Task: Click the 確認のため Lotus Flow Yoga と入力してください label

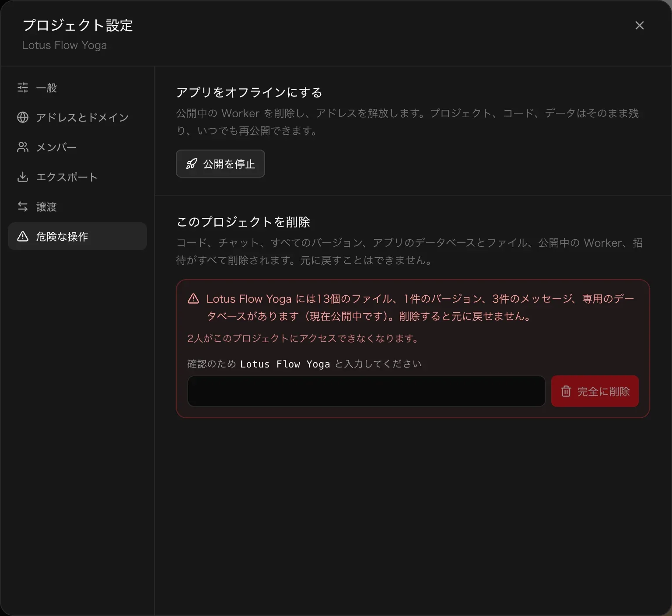Action: tap(304, 364)
